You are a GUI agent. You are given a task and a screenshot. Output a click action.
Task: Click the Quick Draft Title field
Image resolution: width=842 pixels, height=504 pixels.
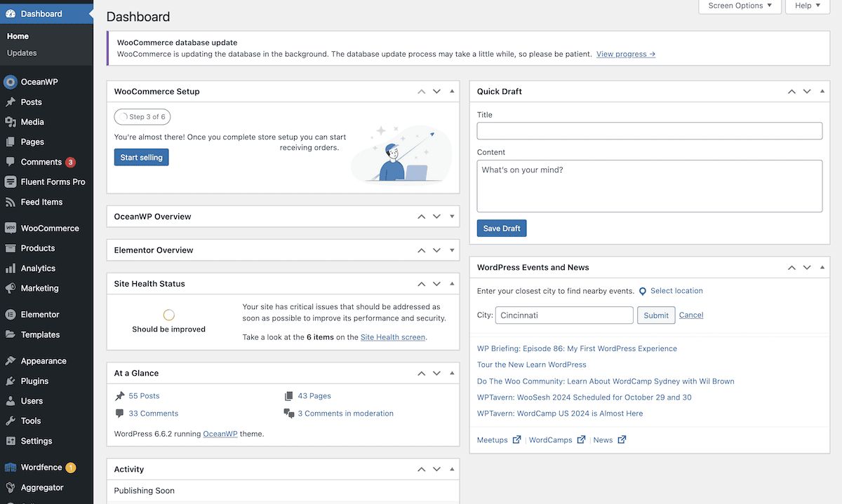tap(650, 131)
